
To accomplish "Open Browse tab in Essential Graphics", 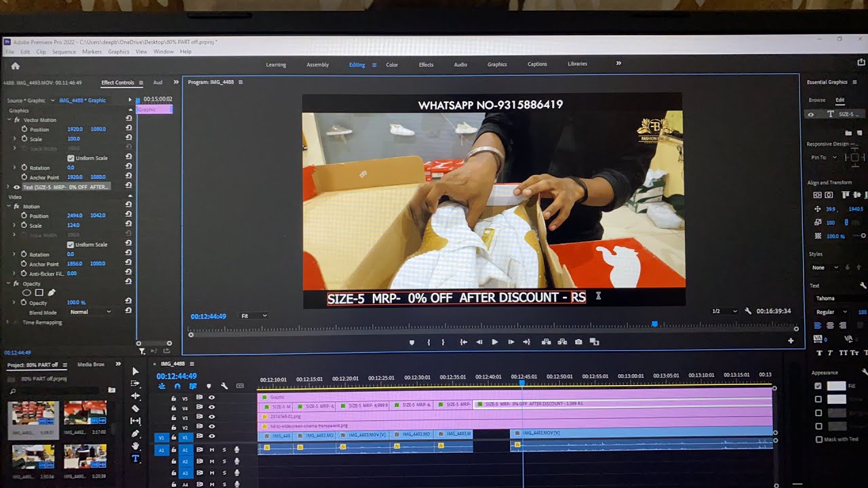I will click(817, 100).
